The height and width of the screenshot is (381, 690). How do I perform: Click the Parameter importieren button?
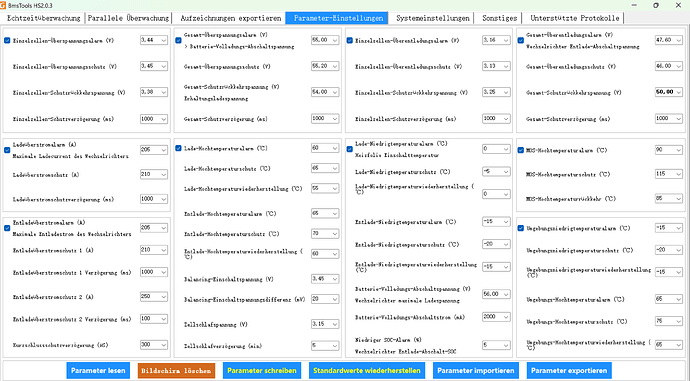[476, 370]
